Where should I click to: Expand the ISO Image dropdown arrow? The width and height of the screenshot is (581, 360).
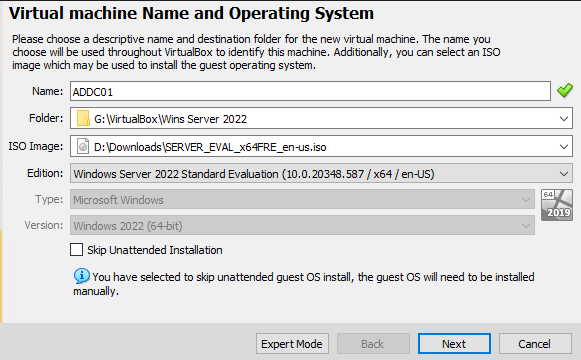point(564,147)
